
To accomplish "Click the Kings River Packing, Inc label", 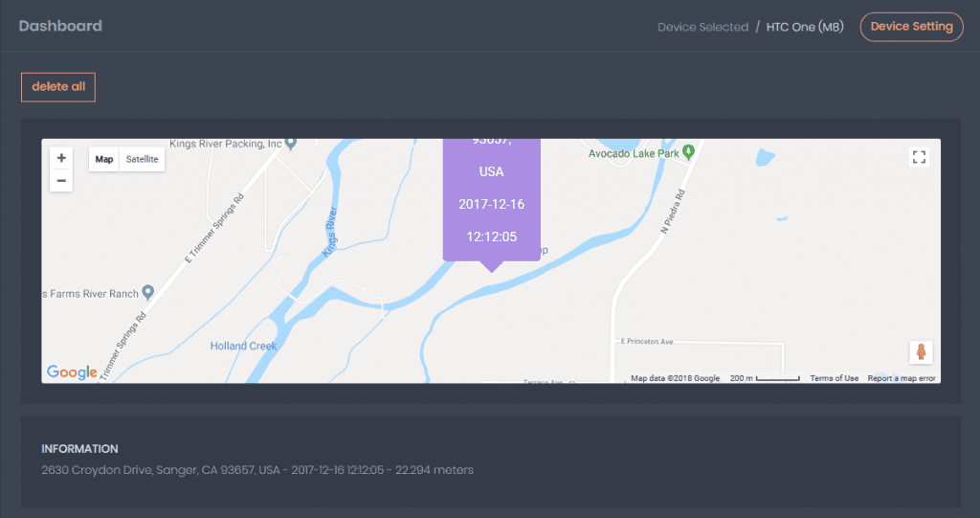I will pyautogui.click(x=226, y=144).
